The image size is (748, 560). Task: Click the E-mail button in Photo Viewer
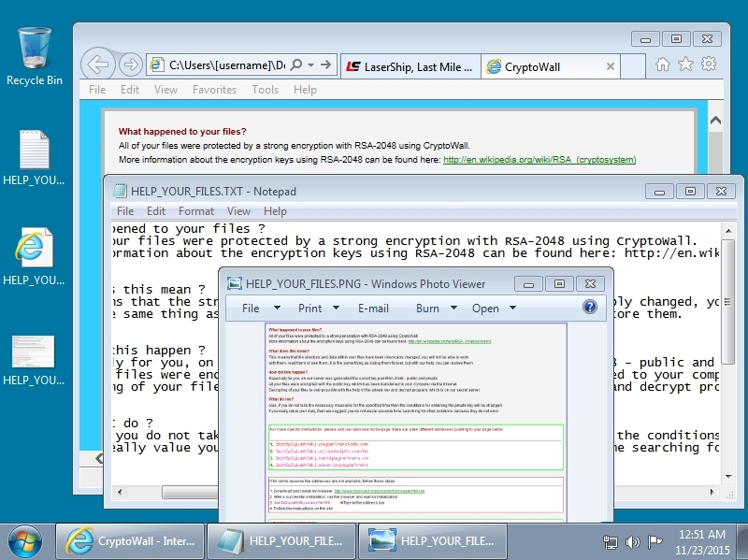[x=373, y=308]
